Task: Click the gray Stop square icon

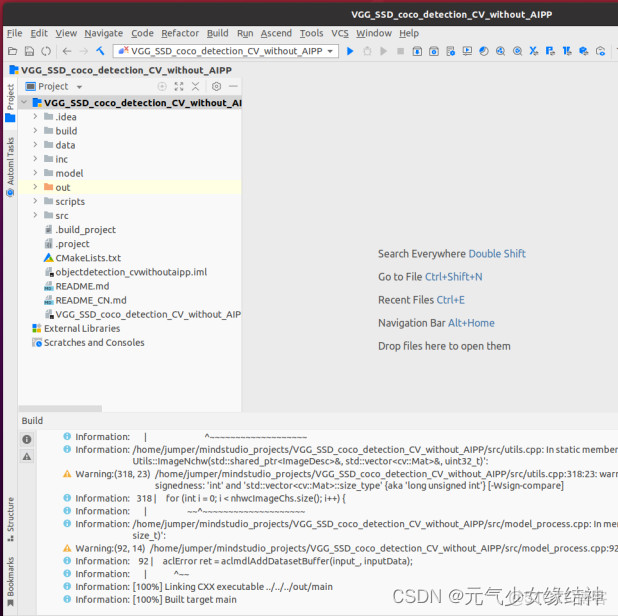Action: pos(400,51)
